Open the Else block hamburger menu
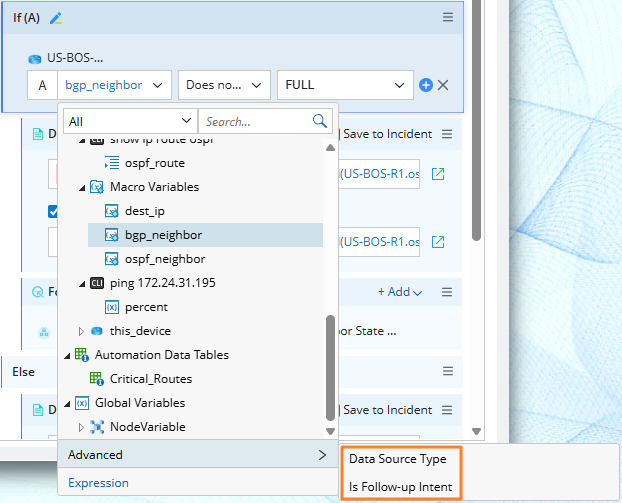The width and height of the screenshot is (622, 503). point(448,371)
